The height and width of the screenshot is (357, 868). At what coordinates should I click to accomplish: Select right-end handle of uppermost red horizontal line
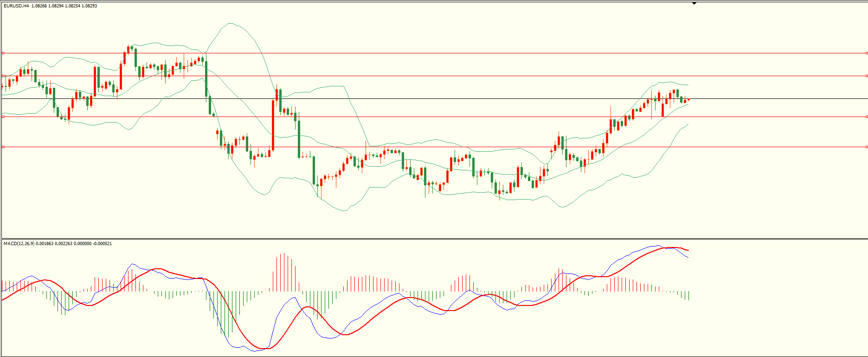(x=867, y=53)
